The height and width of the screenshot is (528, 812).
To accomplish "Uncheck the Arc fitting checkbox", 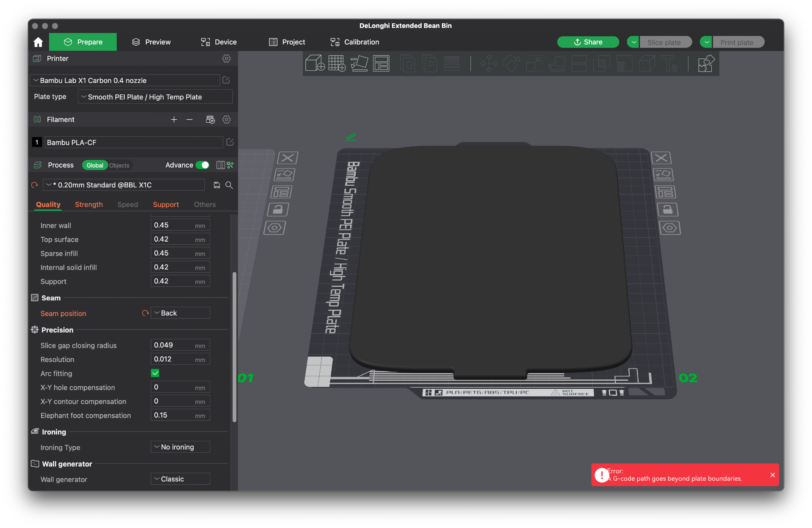I will pos(155,373).
